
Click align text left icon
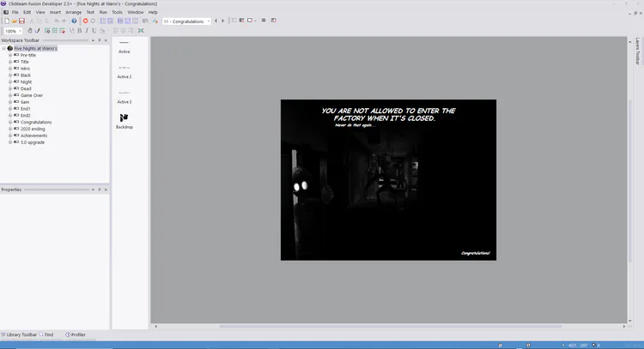point(116,31)
